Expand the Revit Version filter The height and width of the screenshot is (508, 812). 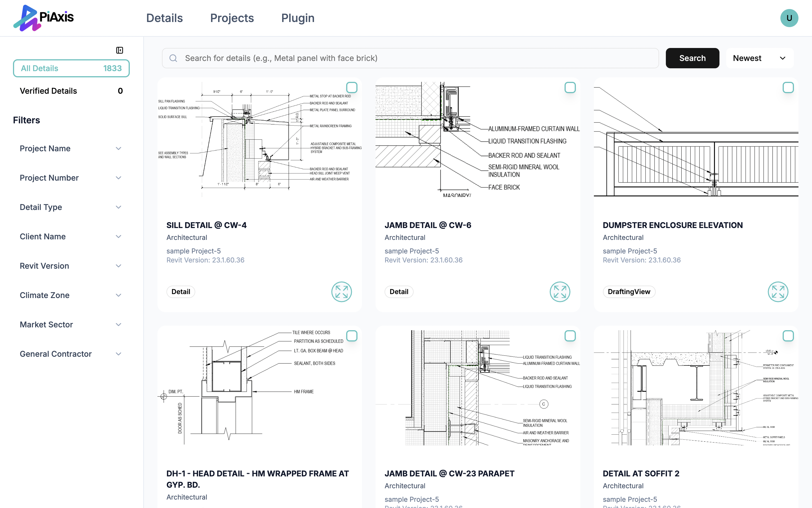[71, 266]
